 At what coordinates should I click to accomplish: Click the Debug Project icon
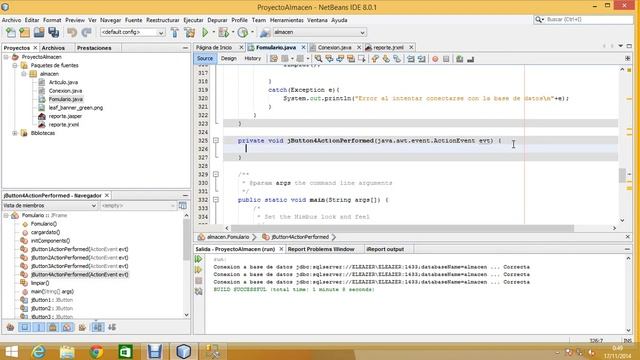click(x=223, y=32)
